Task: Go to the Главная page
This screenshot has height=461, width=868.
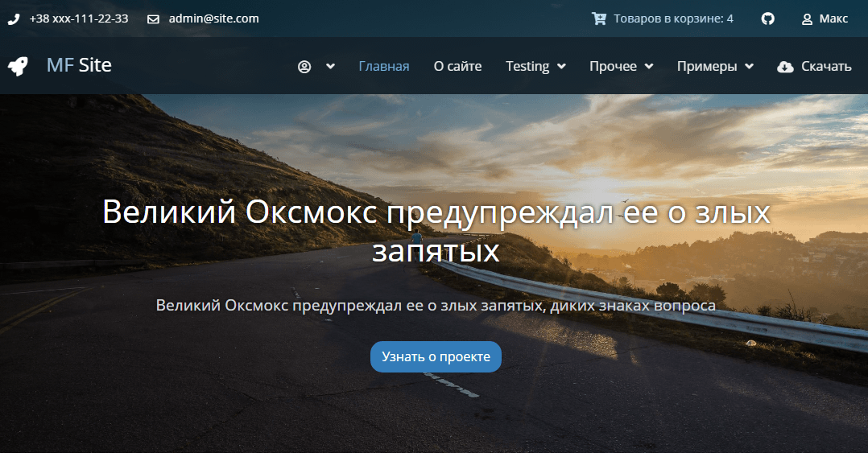Action: pos(384,67)
